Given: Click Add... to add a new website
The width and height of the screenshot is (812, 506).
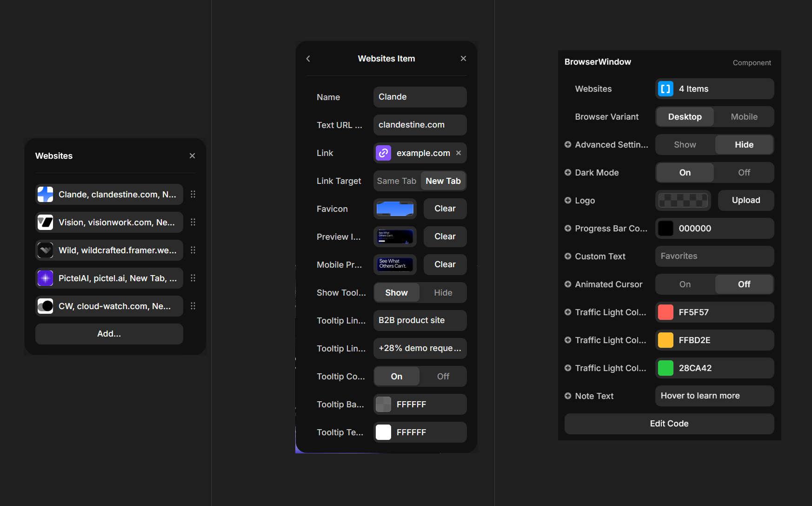Looking at the screenshot, I should coord(108,334).
